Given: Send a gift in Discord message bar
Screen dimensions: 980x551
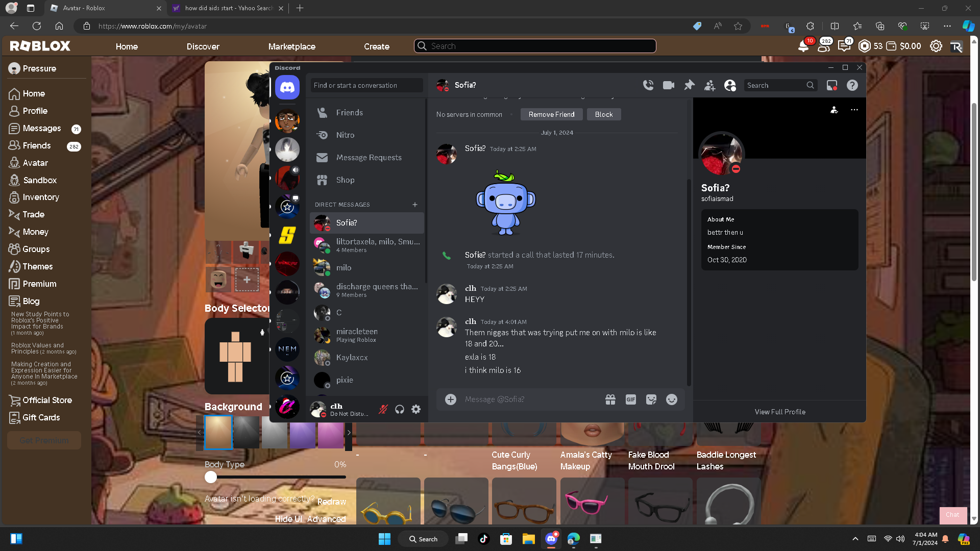Looking at the screenshot, I should tap(610, 399).
